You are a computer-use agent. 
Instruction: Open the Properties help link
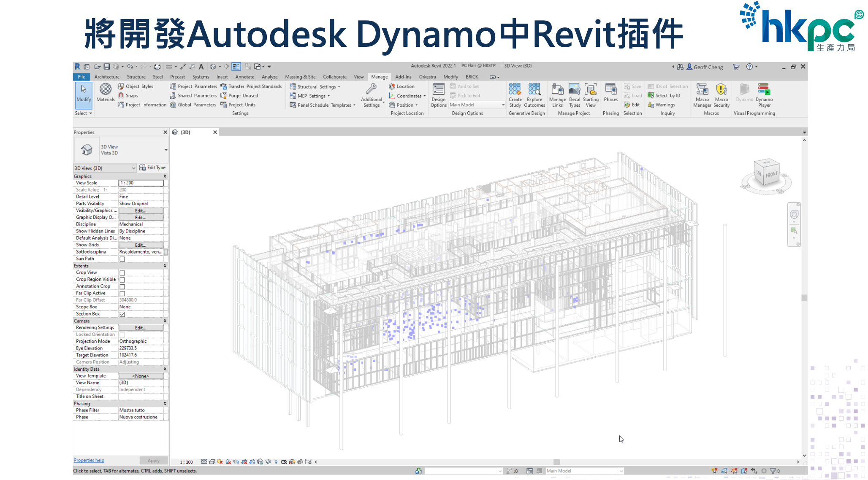tap(89, 460)
